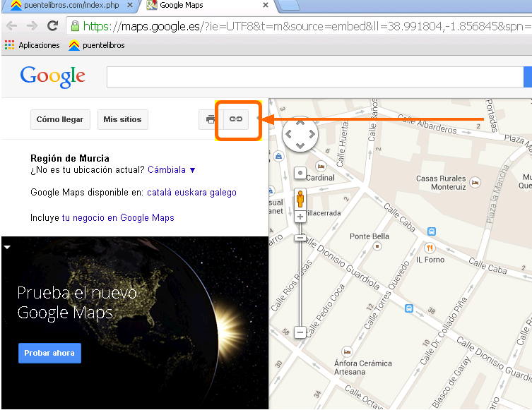Select the Street View pegman
Image resolution: width=532 pixels, height=410 pixels.
pos(300,199)
